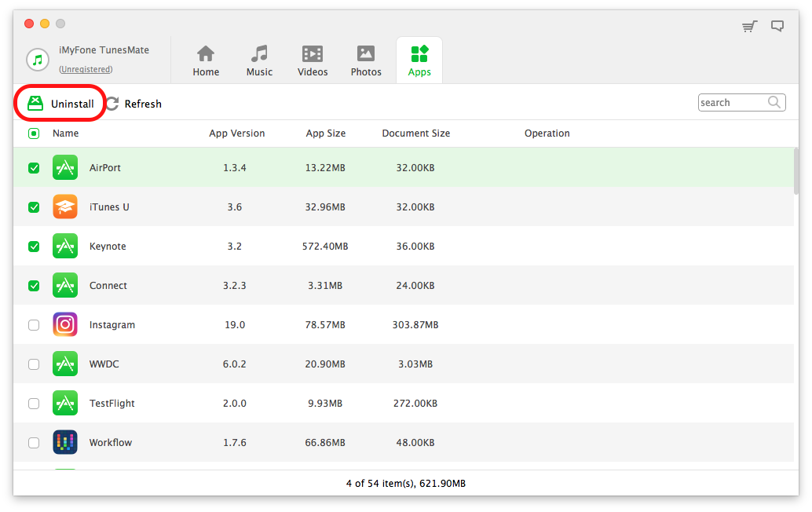812x512 pixels.
Task: Check the Workflow checkbox
Action: [x=34, y=443]
